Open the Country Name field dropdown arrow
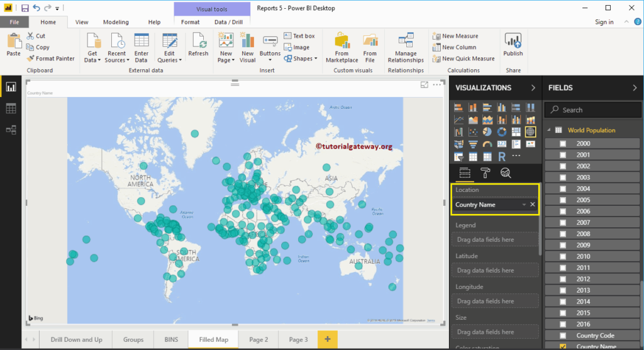The height and width of the screenshot is (350, 644). click(524, 205)
